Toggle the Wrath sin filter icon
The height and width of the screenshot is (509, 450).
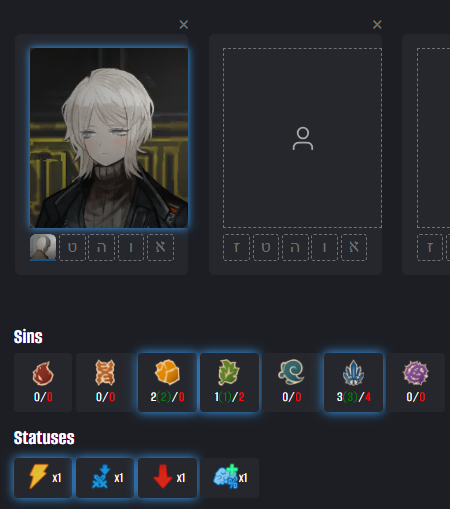tap(43, 382)
